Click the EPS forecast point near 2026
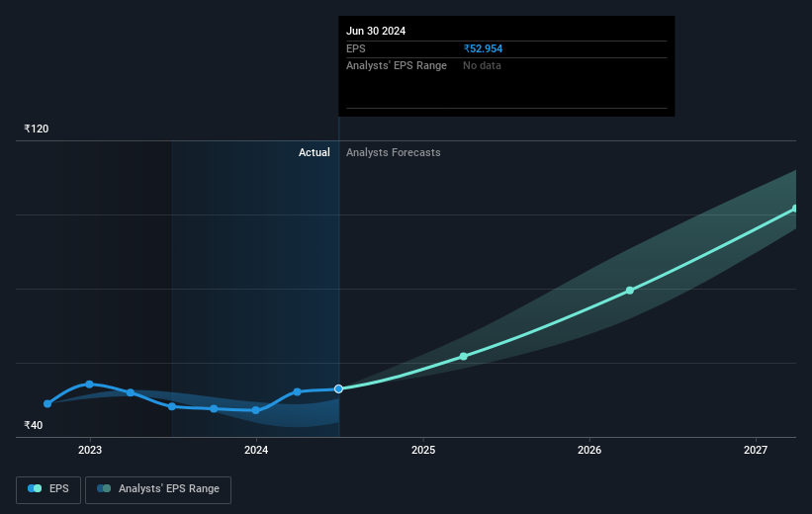 pyautogui.click(x=630, y=291)
